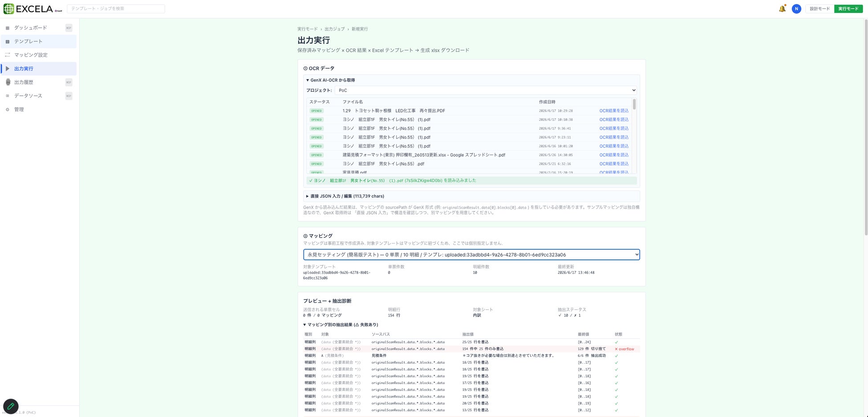Expand 直接 JSON 入力 / 編集 section
The height and width of the screenshot is (417, 868).
click(345, 196)
